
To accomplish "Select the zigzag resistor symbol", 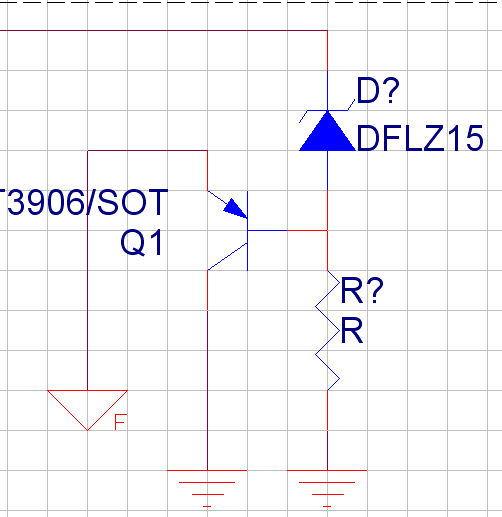I will (x=327, y=330).
